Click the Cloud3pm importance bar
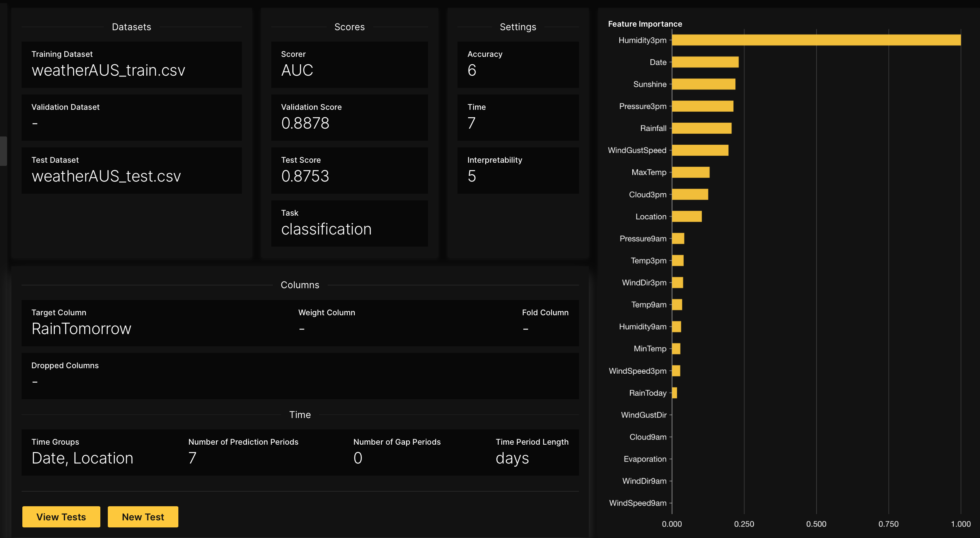This screenshot has height=538, width=980. click(690, 194)
